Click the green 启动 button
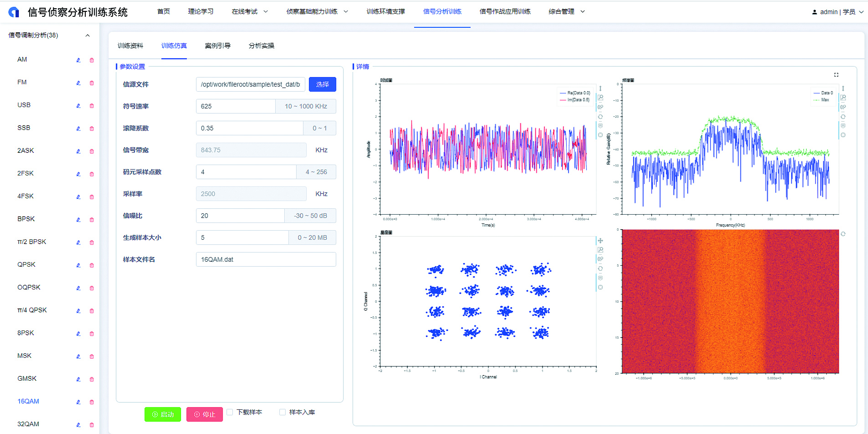The image size is (868, 434). 163,415
